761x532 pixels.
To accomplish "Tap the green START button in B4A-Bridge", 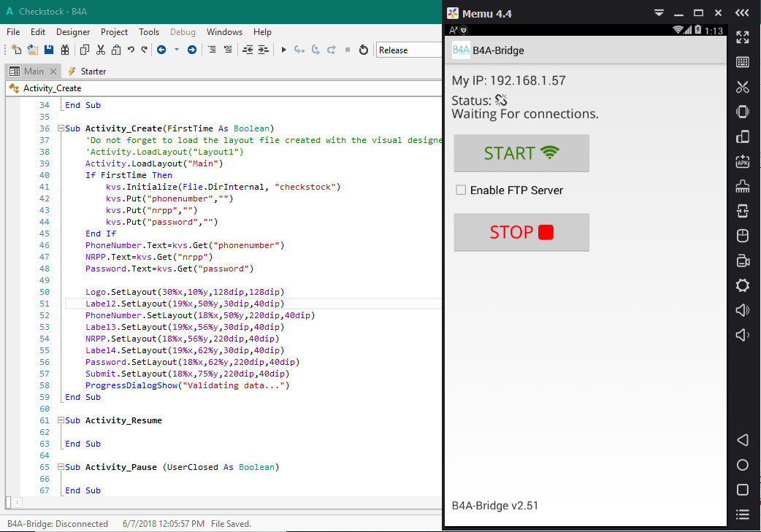I will pos(521,153).
